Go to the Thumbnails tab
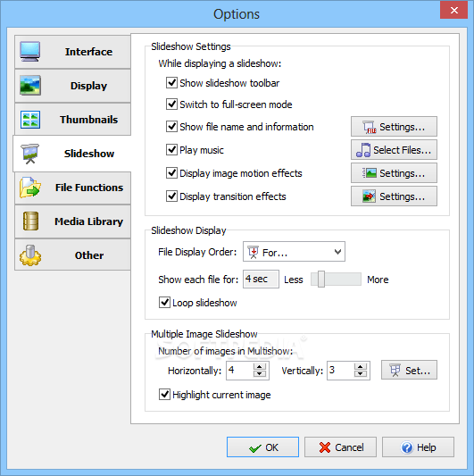 (72, 120)
